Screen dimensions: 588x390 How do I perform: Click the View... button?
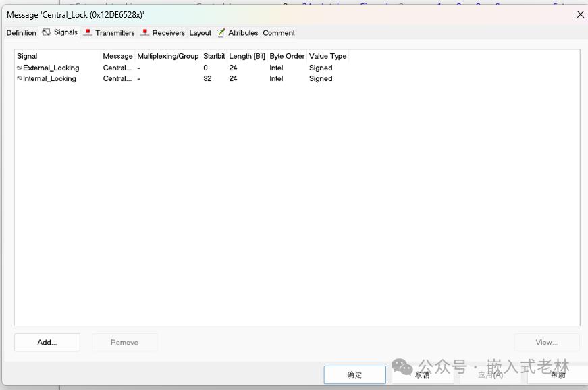tap(547, 342)
